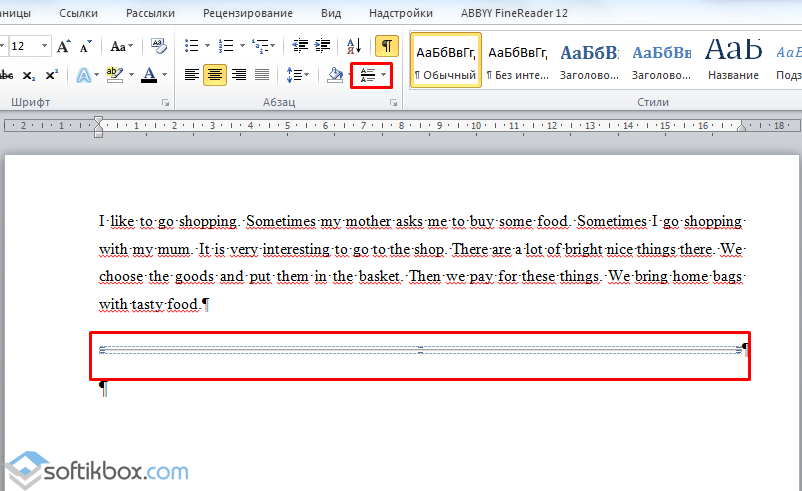
Task: Click the Decrease Indent icon
Action: 299,46
